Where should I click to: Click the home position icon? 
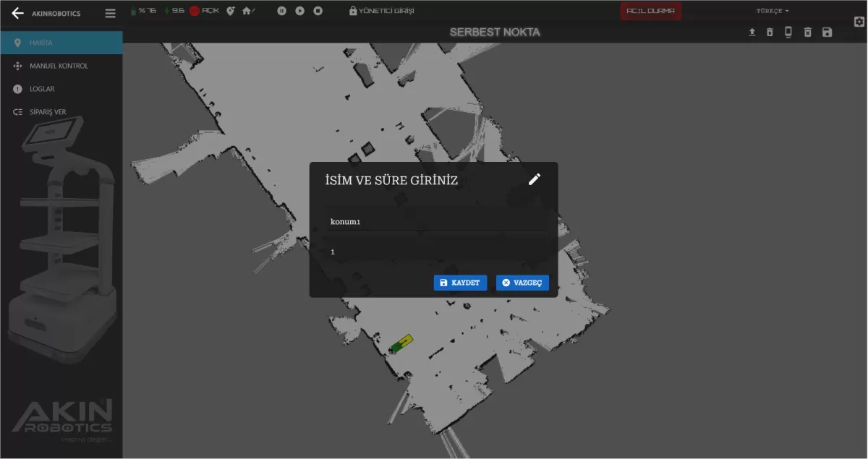tap(247, 11)
